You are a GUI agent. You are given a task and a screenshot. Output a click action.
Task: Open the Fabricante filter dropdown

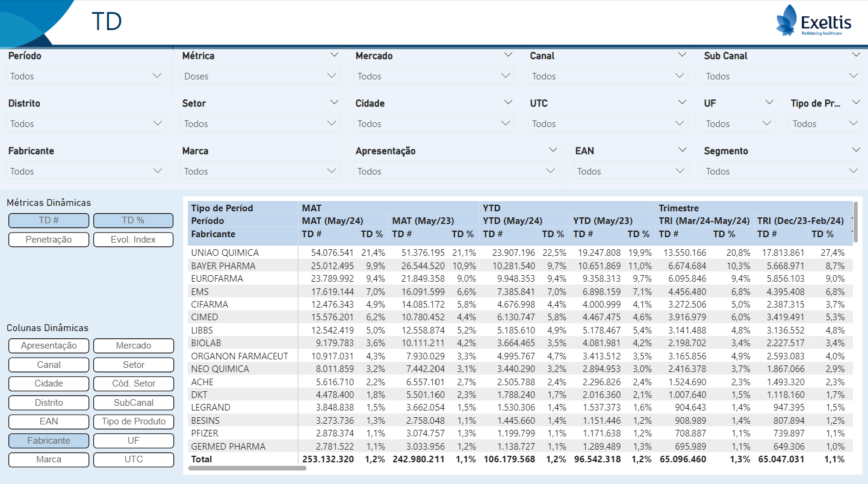[86, 171]
